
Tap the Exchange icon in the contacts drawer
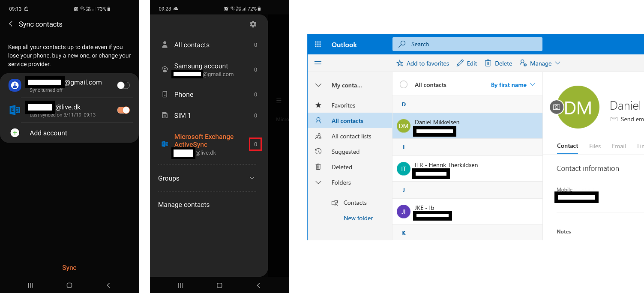[x=165, y=144]
